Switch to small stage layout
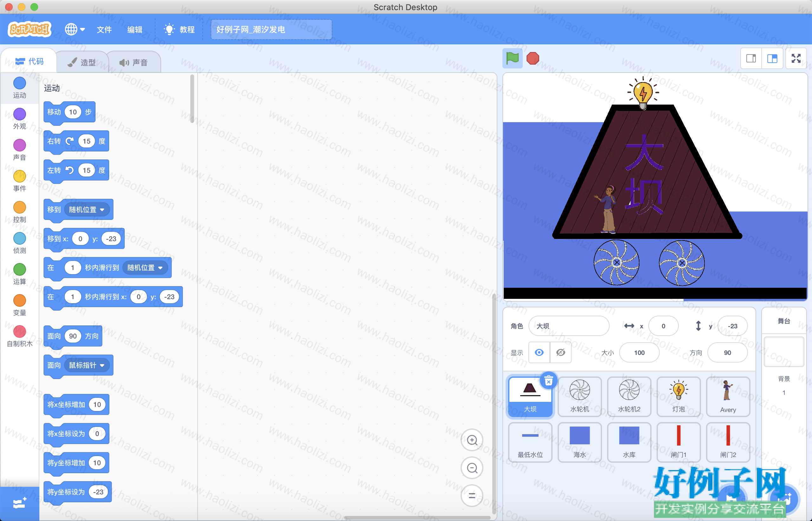This screenshot has height=521, width=812. (751, 59)
